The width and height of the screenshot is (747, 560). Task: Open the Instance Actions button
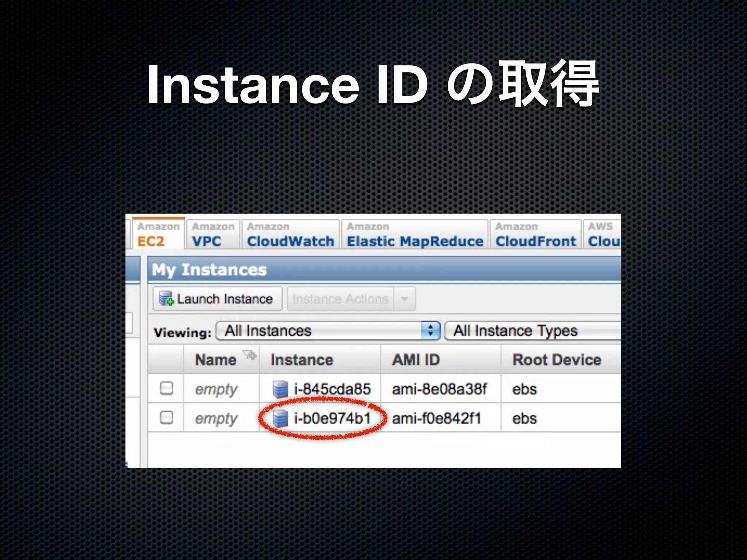tap(340, 299)
